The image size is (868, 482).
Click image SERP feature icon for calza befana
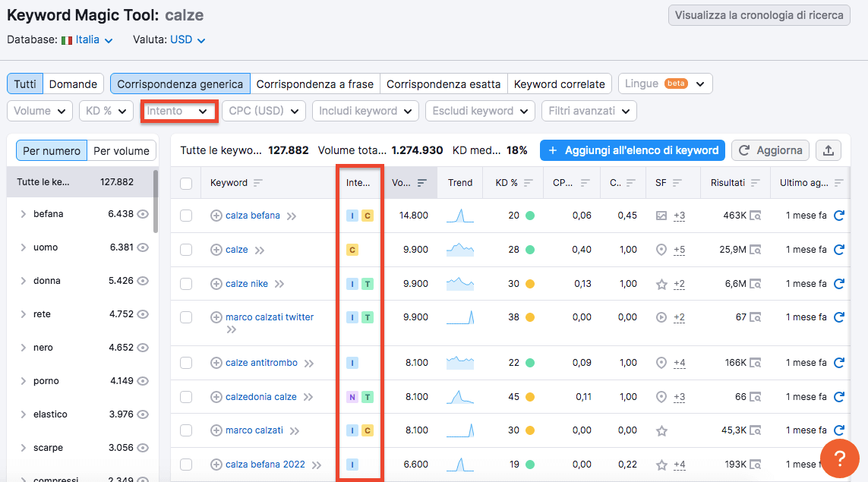661,216
